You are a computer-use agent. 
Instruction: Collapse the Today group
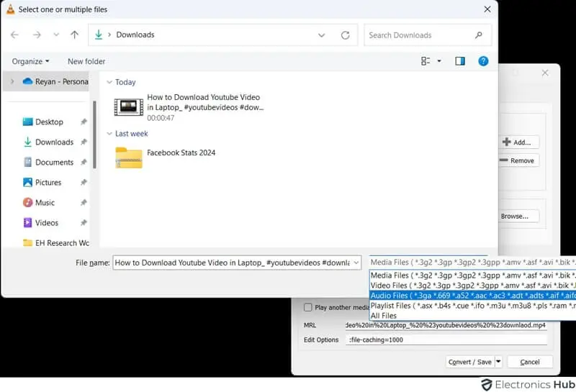pos(109,82)
